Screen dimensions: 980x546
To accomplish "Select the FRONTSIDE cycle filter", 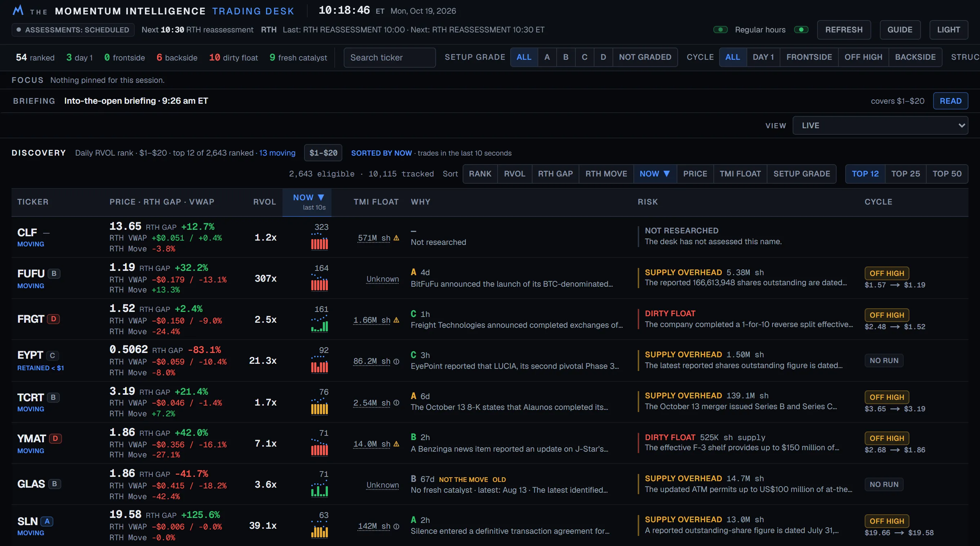I will (809, 57).
